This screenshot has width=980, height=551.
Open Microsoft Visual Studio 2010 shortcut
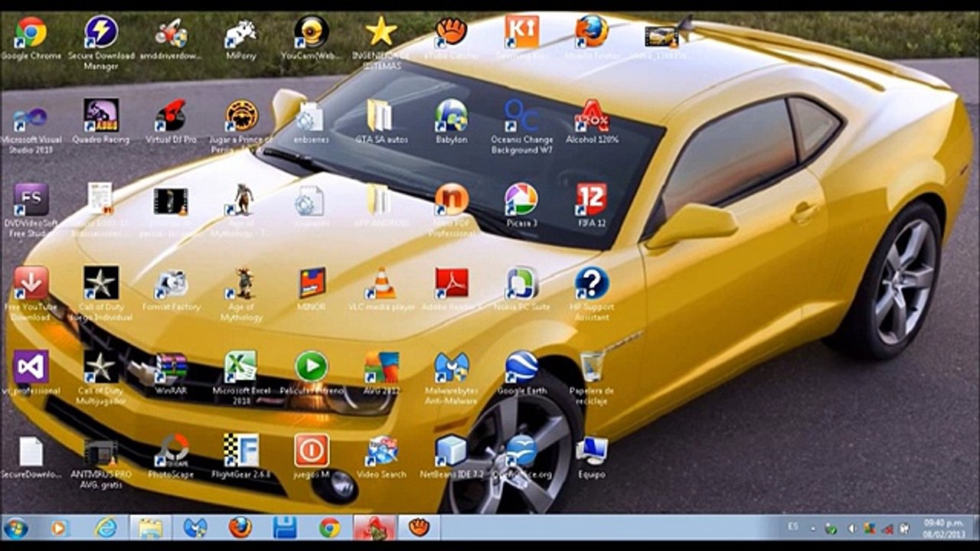[x=31, y=116]
